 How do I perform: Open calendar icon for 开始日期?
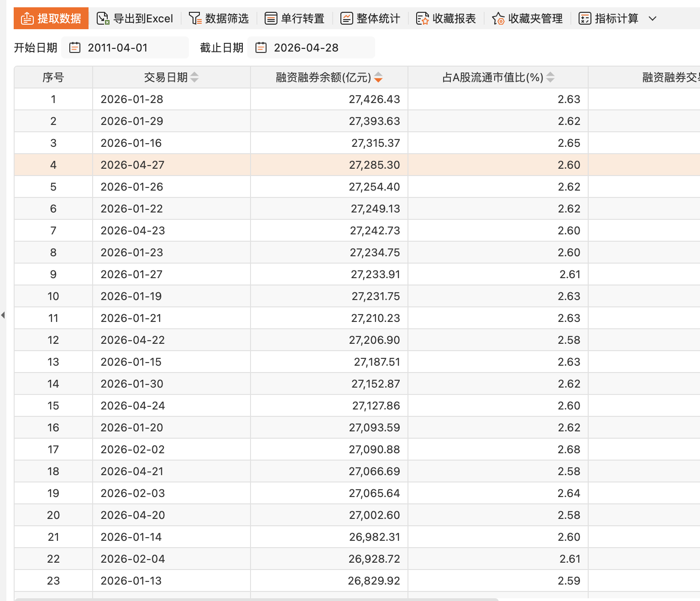pyautogui.click(x=75, y=47)
